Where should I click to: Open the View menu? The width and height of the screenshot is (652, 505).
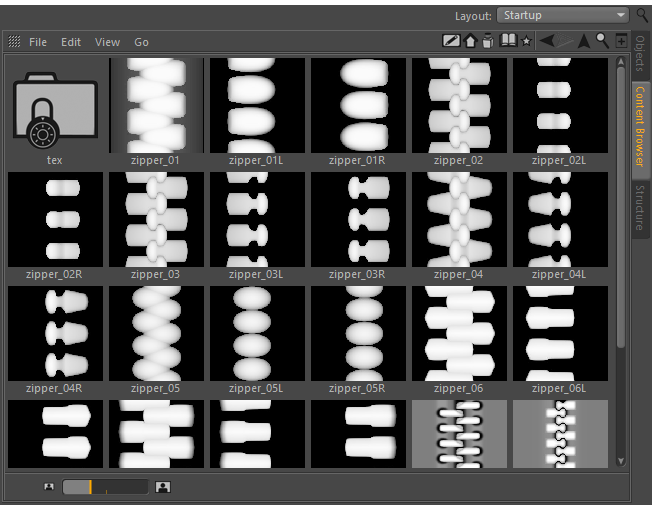(x=107, y=42)
